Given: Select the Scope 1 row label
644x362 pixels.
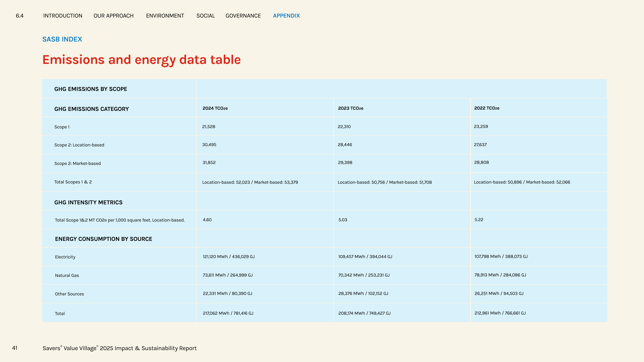Looking at the screenshot, I should click(62, 127).
